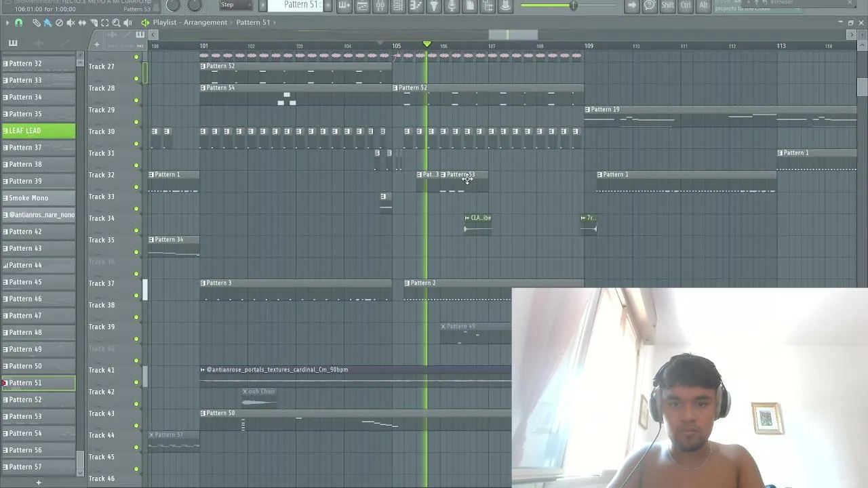Image resolution: width=868 pixels, height=488 pixels.
Task: Mute Track 28 via its green LED
Action: (x=136, y=100)
